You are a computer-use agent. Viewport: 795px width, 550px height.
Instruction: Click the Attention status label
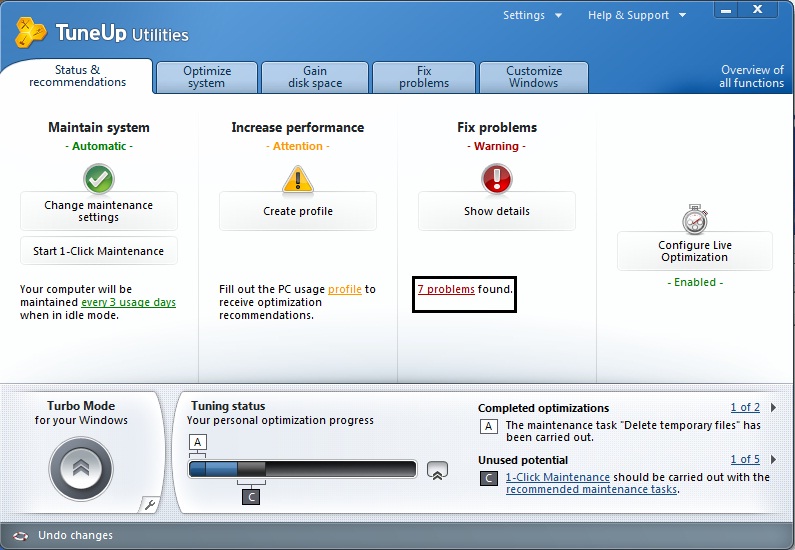click(x=298, y=146)
